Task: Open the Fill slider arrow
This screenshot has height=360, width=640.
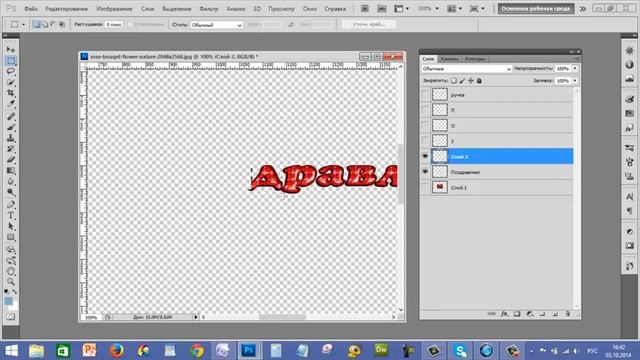Action: [x=575, y=81]
